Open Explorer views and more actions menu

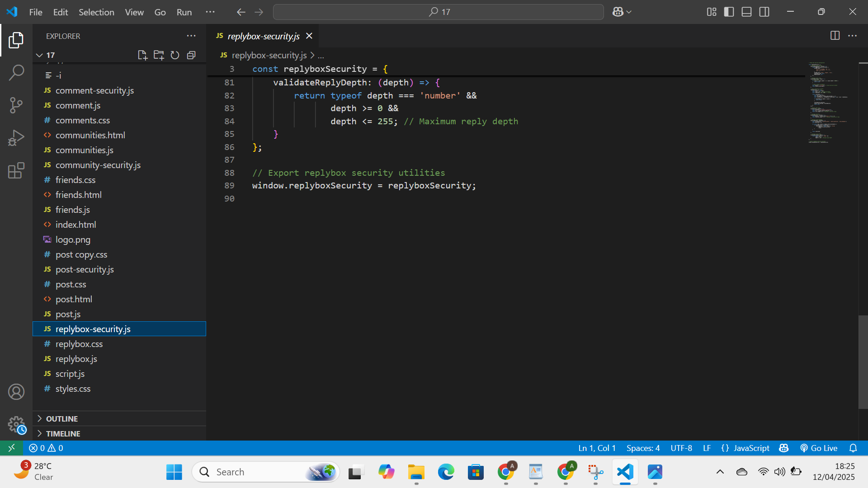coord(191,36)
